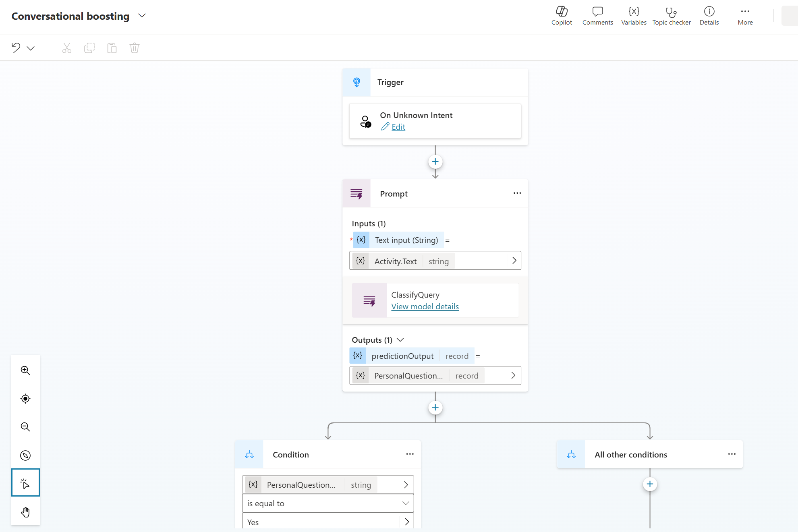This screenshot has width=798, height=532.
Task: Add node below the Prompt
Action: (x=435, y=408)
